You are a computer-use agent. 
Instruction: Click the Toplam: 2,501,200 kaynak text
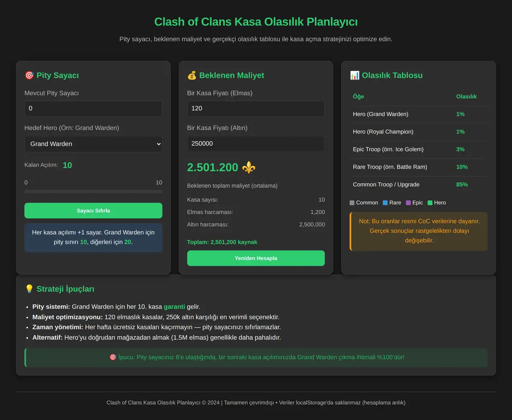222,242
